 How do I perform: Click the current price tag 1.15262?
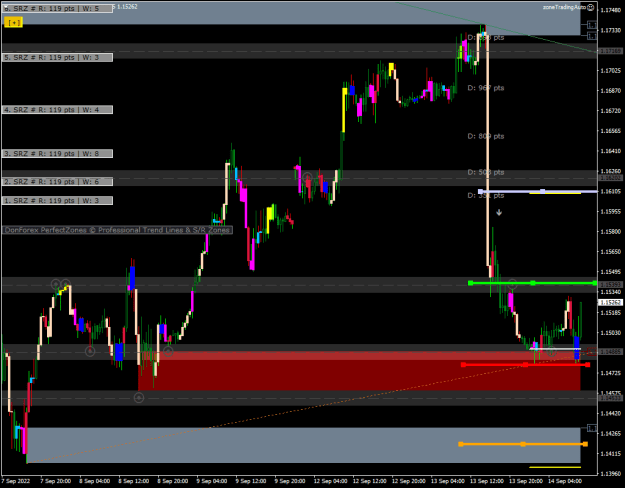[611, 303]
